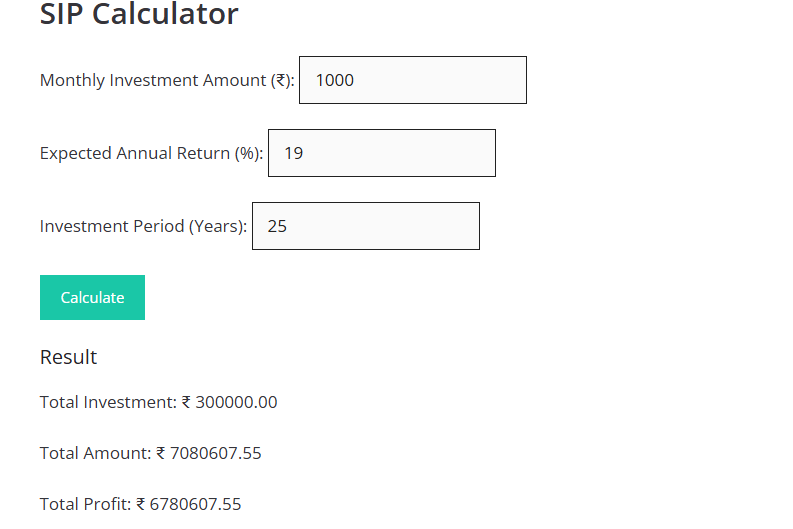The image size is (793, 529).
Task: Click the Monthly Investment Amount input field
Action: pos(412,80)
